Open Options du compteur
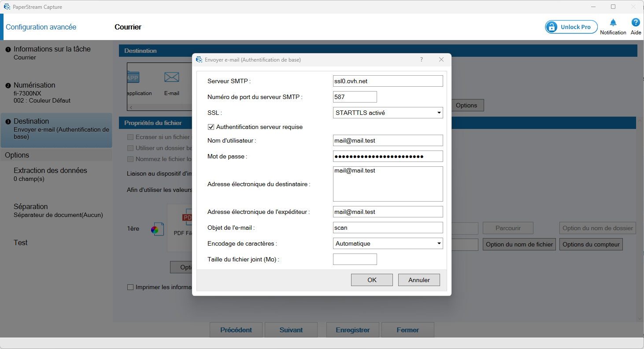Screen dimensions: 644x349 pyautogui.click(x=591, y=244)
